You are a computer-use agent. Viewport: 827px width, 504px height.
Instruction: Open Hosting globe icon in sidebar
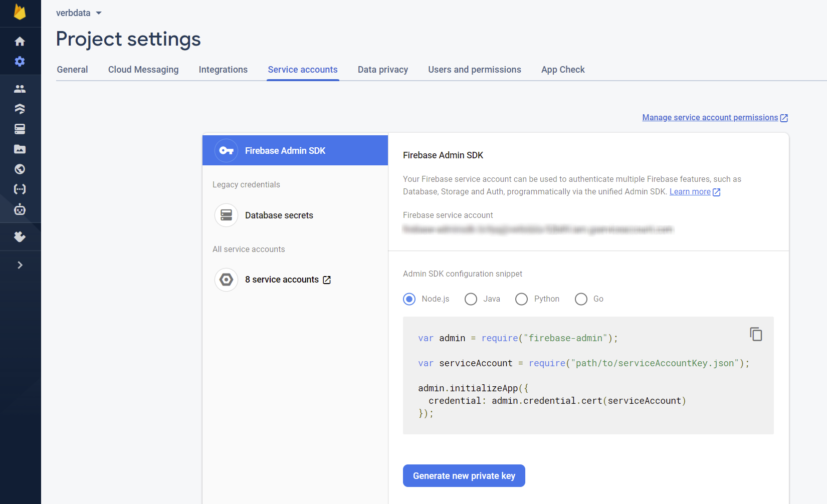click(20, 169)
